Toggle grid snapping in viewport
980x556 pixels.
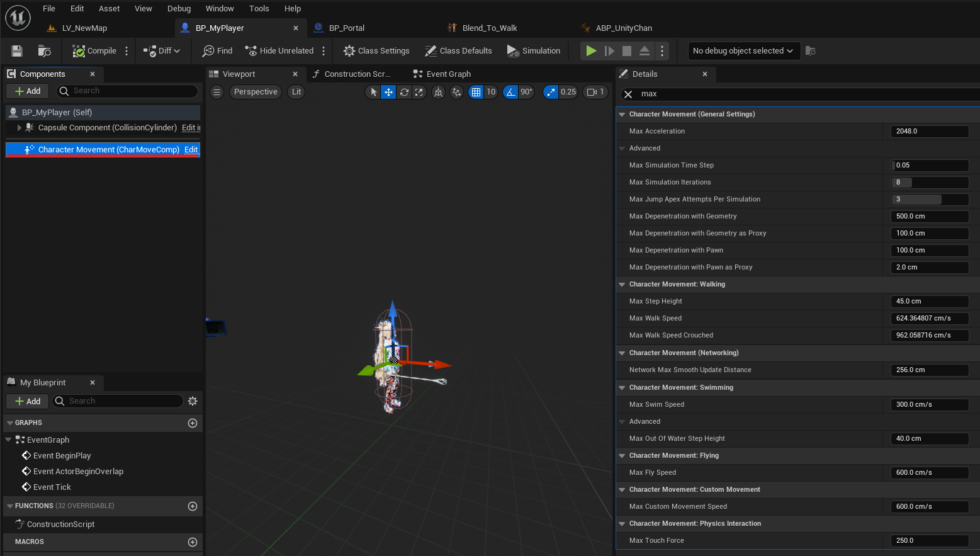point(476,92)
